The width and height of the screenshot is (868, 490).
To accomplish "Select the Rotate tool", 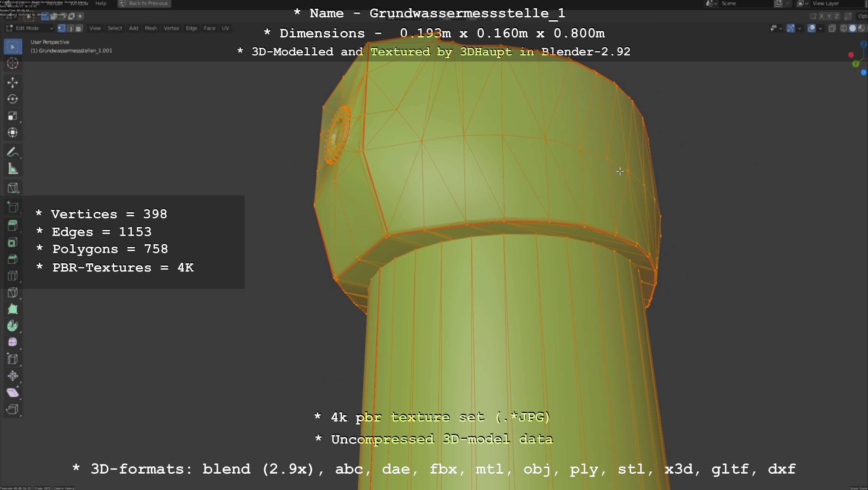I will tap(13, 99).
